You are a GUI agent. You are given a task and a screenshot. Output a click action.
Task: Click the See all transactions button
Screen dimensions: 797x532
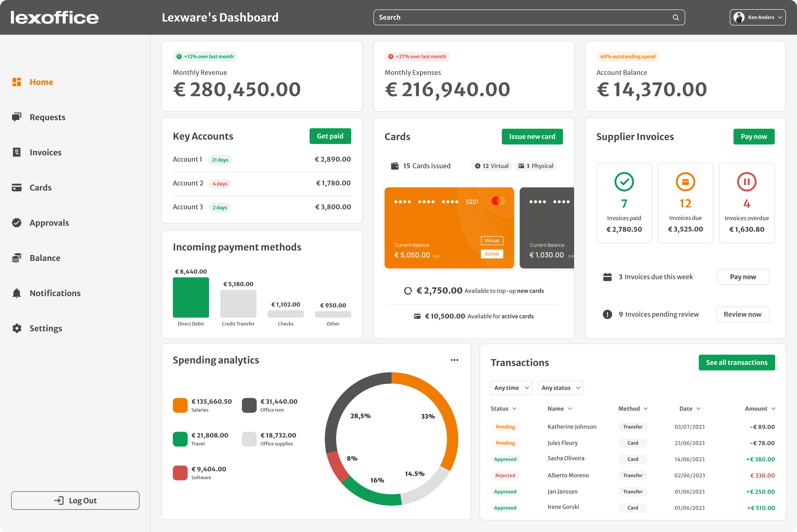click(x=737, y=362)
